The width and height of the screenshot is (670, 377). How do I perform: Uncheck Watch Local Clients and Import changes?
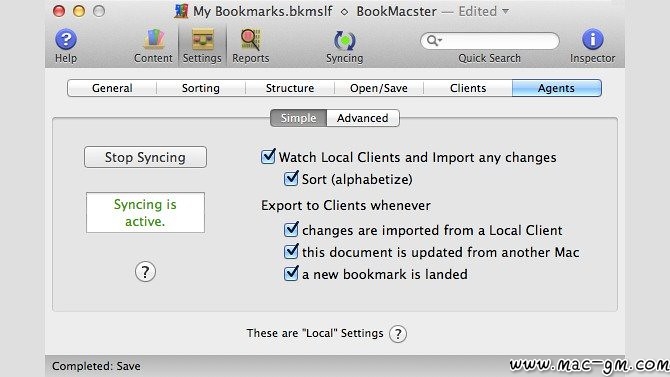[x=268, y=156]
